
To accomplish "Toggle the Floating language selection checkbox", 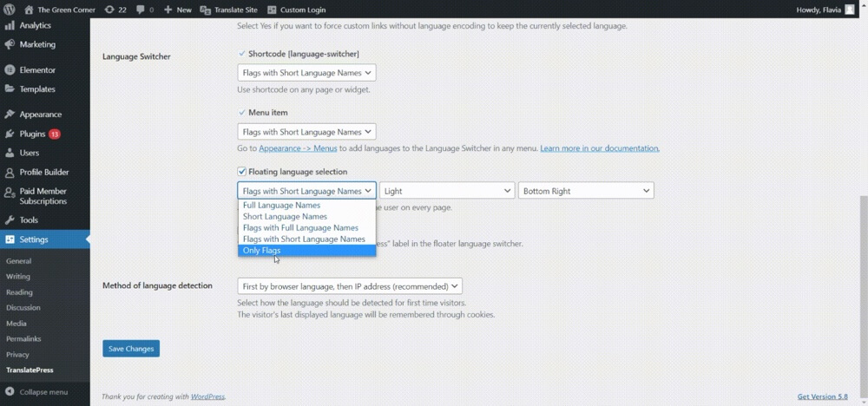I will pos(242,172).
